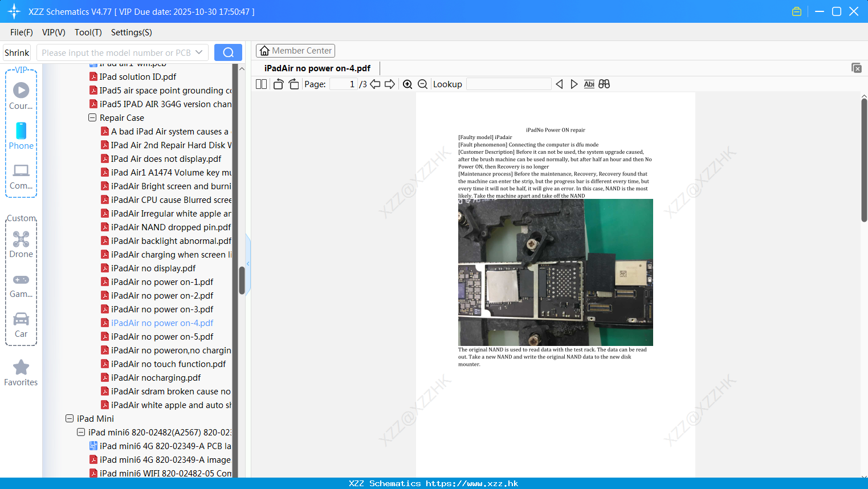Zoom in on the PDF
Image resolution: width=868 pixels, height=489 pixels.
(x=407, y=84)
